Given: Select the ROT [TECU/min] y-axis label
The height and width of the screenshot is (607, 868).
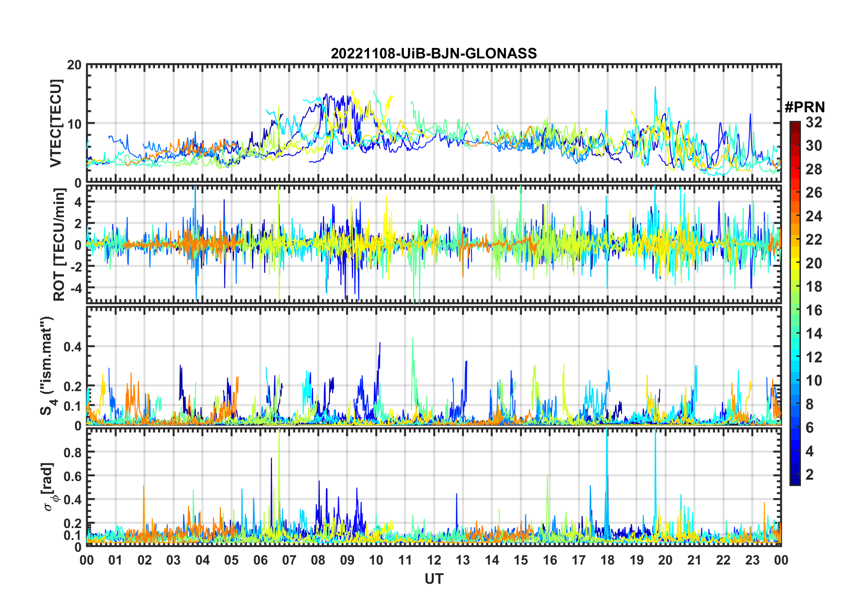Looking at the screenshot, I should coord(59,244).
